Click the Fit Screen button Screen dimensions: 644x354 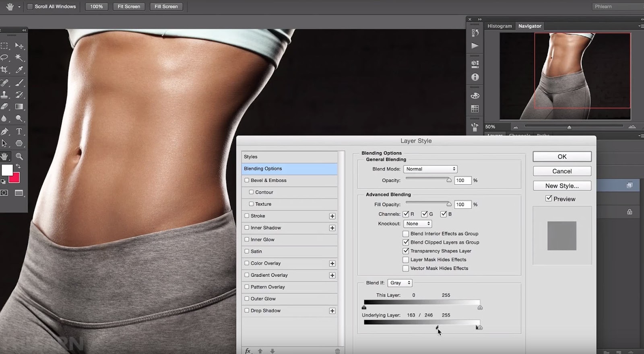click(x=129, y=6)
